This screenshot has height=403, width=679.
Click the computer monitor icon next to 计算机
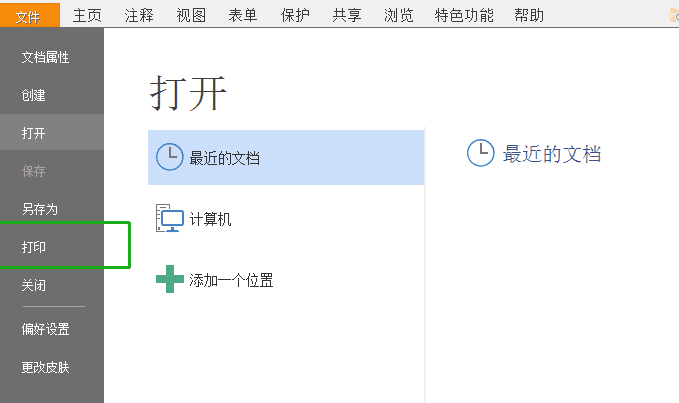tap(170, 218)
